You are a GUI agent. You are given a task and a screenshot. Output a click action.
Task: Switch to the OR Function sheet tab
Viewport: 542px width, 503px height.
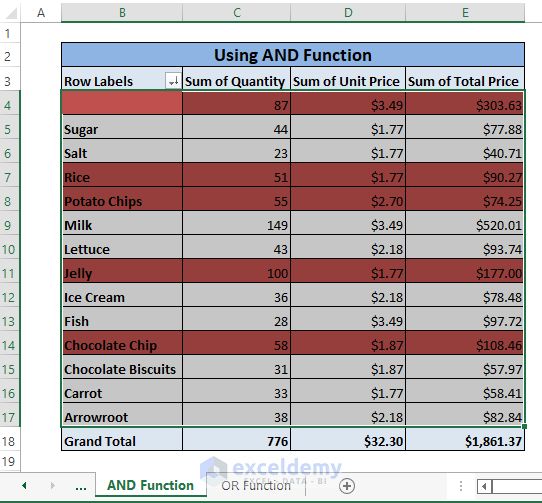click(256, 486)
